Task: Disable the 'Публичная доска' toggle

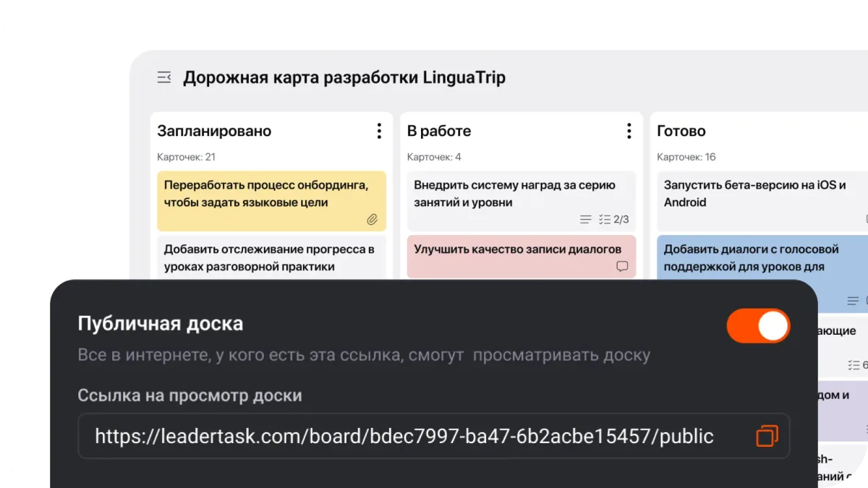Action: click(758, 326)
